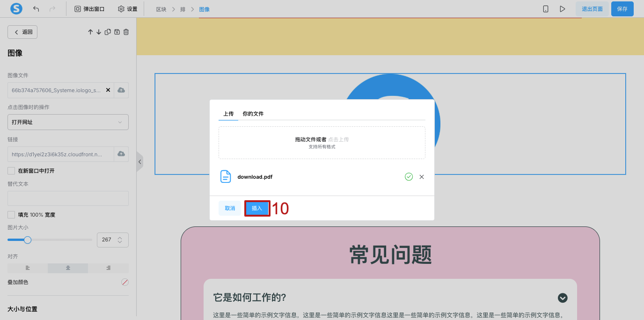The width and height of the screenshot is (644, 320).
Task: Go back with the 返回 button
Action: [x=22, y=32]
